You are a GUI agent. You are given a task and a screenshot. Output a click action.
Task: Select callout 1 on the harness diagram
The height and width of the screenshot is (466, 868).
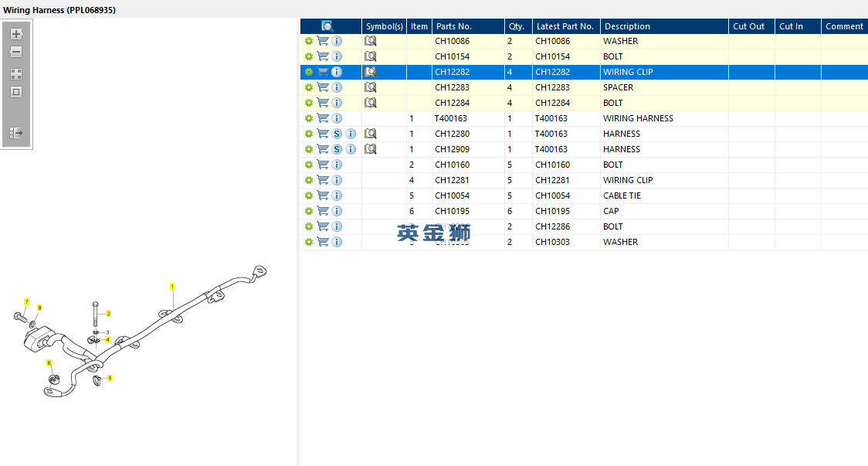(172, 287)
